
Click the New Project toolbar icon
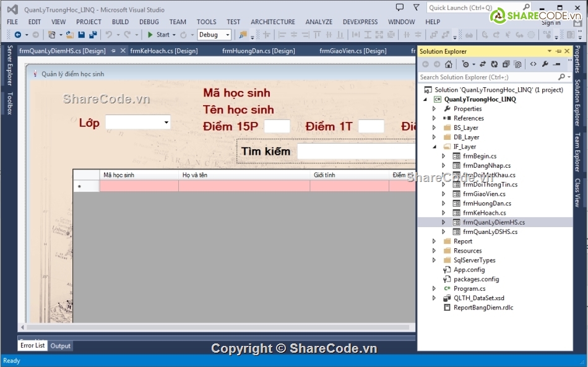51,35
